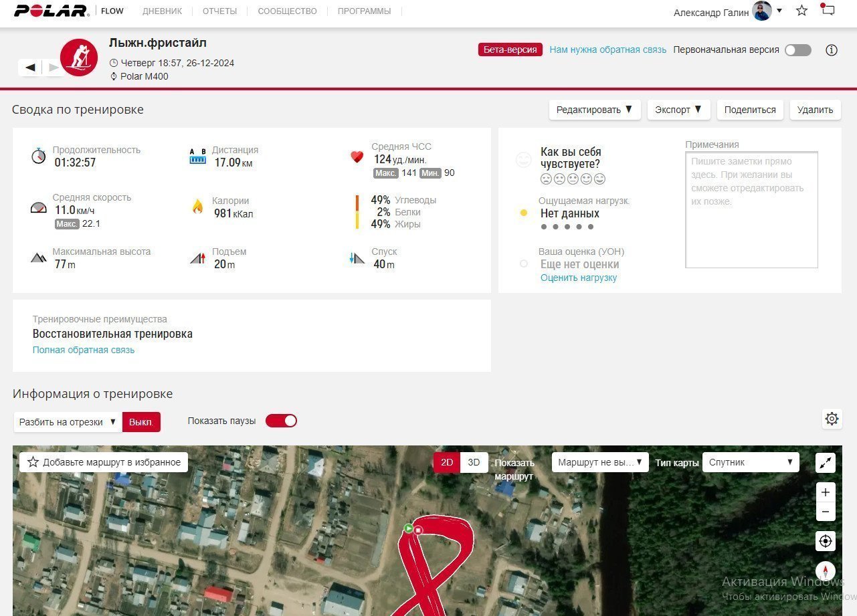Screen dimensions: 857x616
Task: Click the laps Выкл. toggle button
Action: [141, 422]
